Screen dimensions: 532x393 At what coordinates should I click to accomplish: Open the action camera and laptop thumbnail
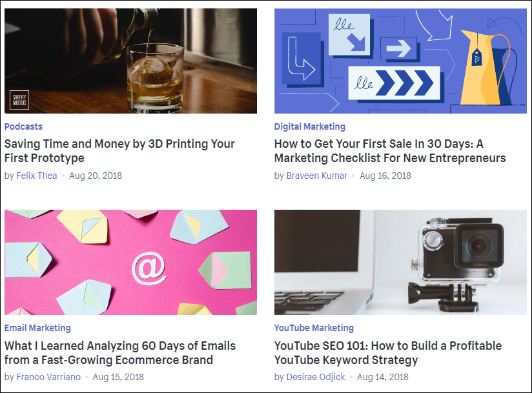[x=400, y=262]
